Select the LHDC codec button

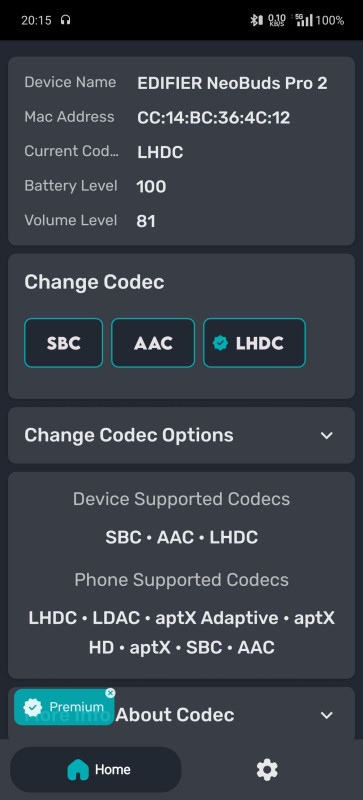(254, 343)
